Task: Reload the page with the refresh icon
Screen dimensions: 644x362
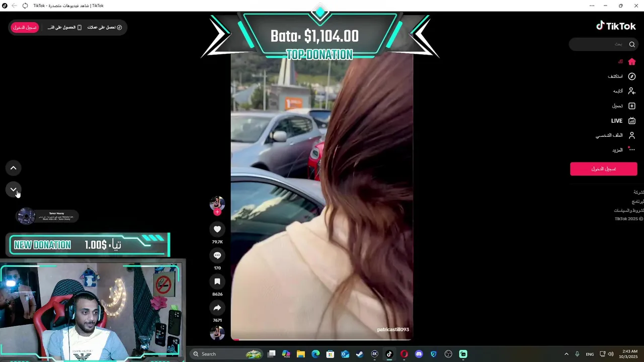Action: [25, 6]
